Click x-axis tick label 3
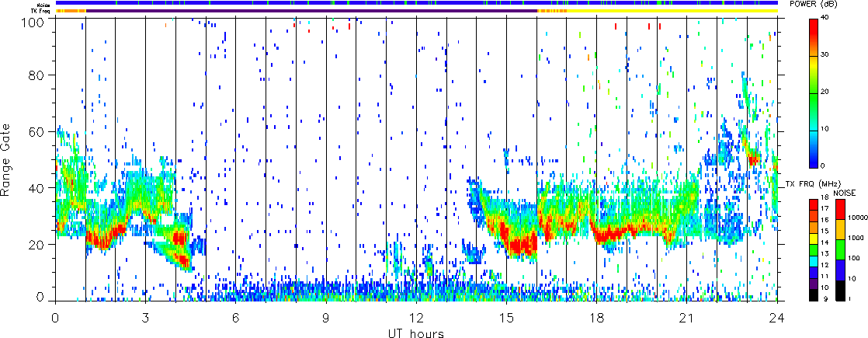868x338 pixels. pos(146,319)
